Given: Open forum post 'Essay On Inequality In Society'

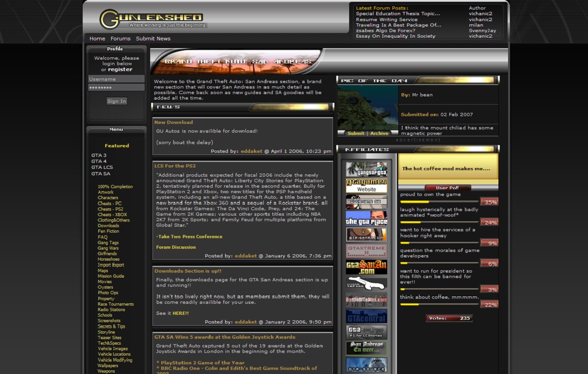Looking at the screenshot, I should click(x=396, y=36).
